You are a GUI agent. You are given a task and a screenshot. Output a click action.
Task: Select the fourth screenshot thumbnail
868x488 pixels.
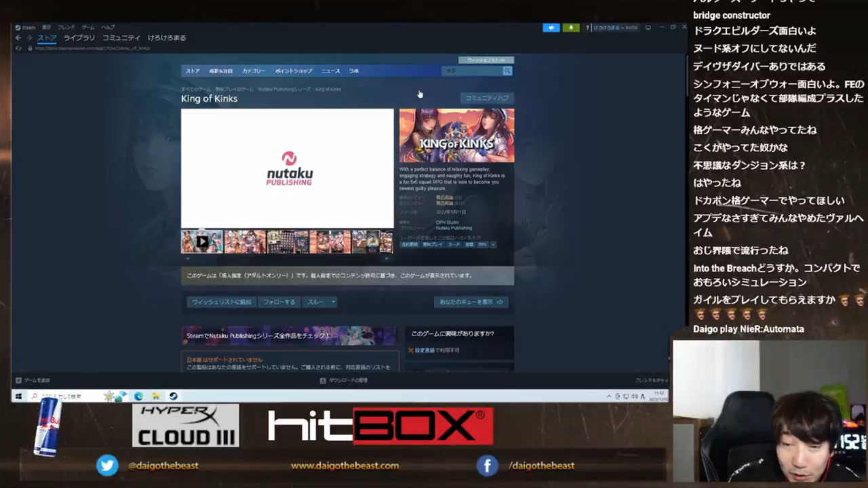(330, 241)
